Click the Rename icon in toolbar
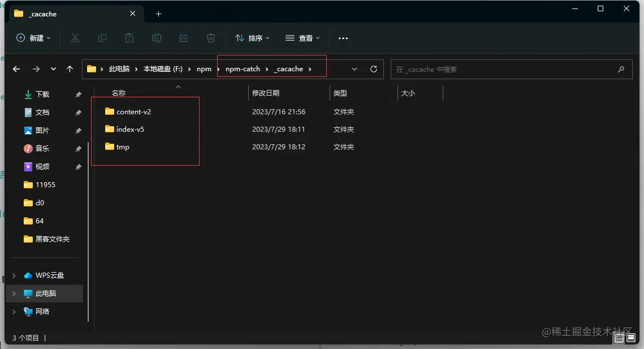 pyautogui.click(x=157, y=38)
